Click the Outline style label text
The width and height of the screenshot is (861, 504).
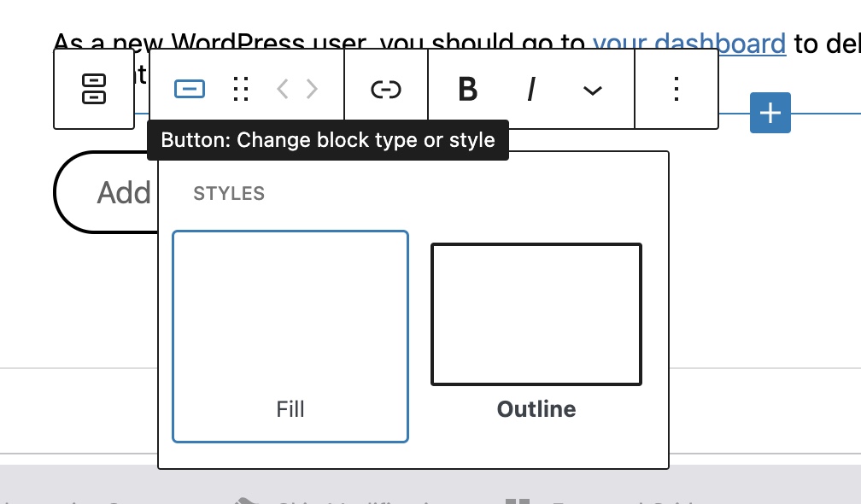point(536,409)
